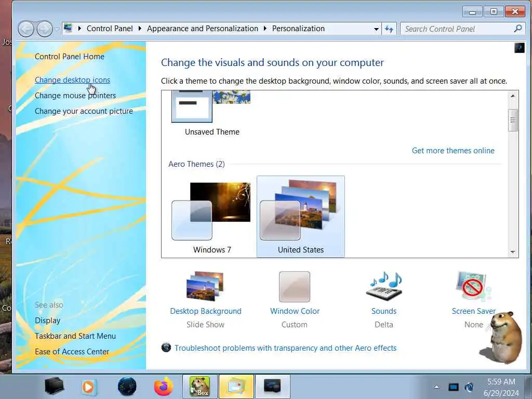532x399 pixels.
Task: Click the address bar refresh button
Action: point(389,29)
